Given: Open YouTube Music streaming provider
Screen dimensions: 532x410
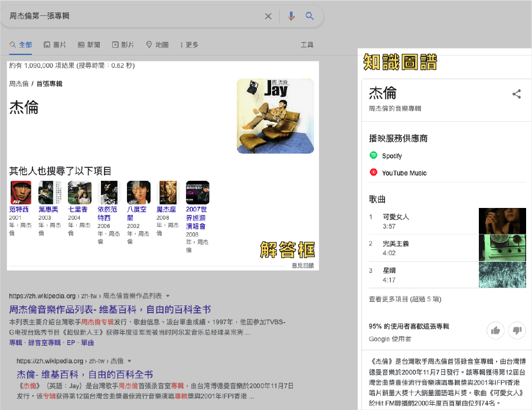Looking at the screenshot, I should point(404,173).
